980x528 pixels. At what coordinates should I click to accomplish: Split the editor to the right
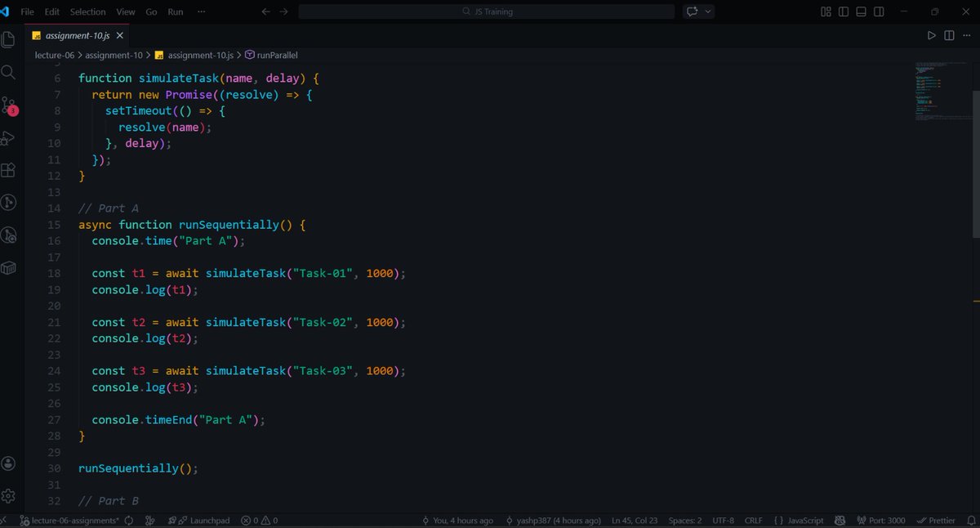(x=949, y=36)
